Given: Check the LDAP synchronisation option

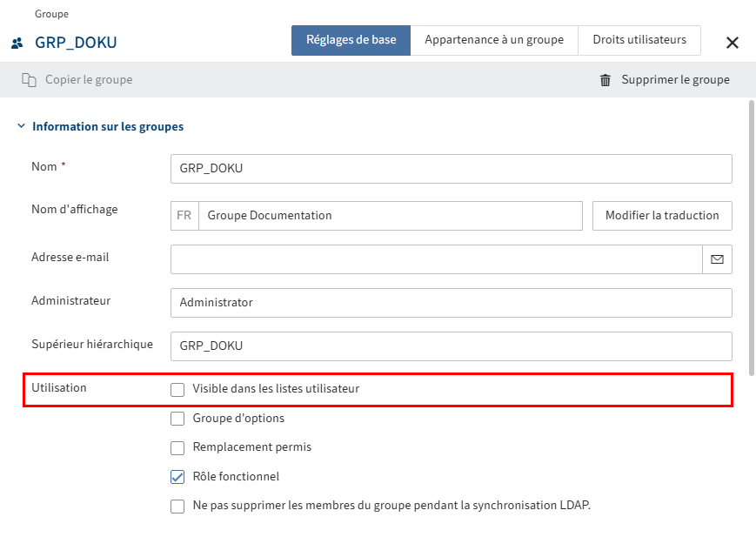Looking at the screenshot, I should pos(177,506).
